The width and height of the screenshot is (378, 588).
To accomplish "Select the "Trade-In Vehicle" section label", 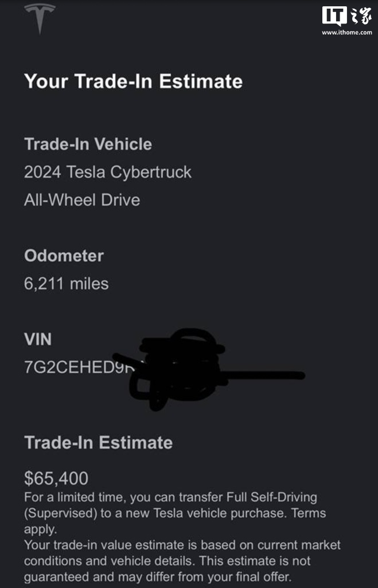I will (x=88, y=144).
